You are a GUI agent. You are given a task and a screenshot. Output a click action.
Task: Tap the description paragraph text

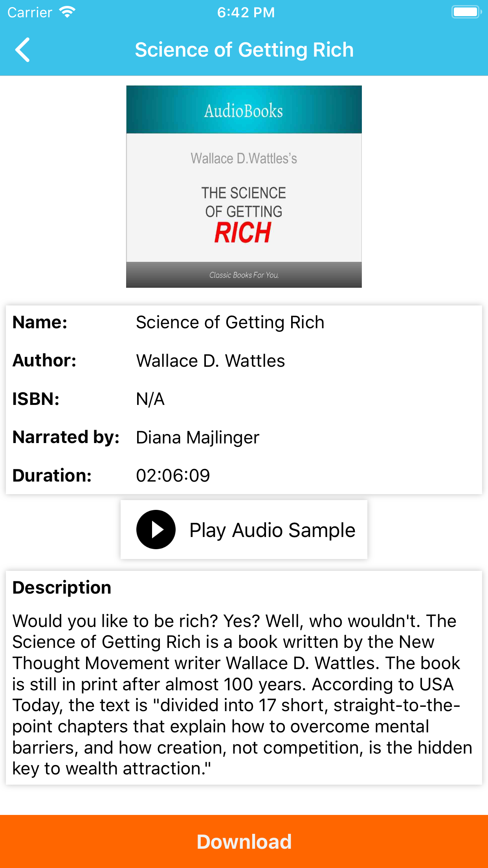(242, 695)
